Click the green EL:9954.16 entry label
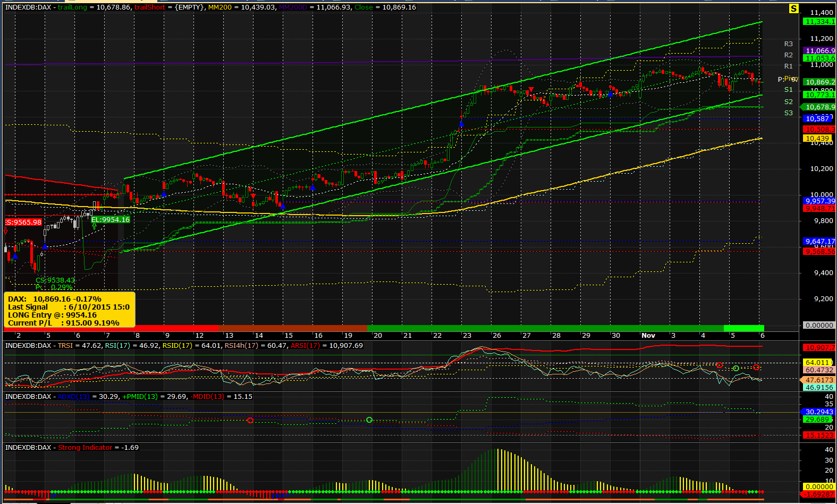 (x=111, y=219)
